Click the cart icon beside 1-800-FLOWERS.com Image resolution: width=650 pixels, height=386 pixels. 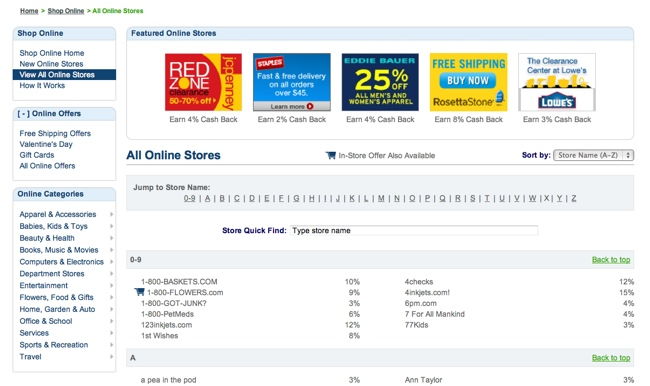pyautogui.click(x=140, y=292)
